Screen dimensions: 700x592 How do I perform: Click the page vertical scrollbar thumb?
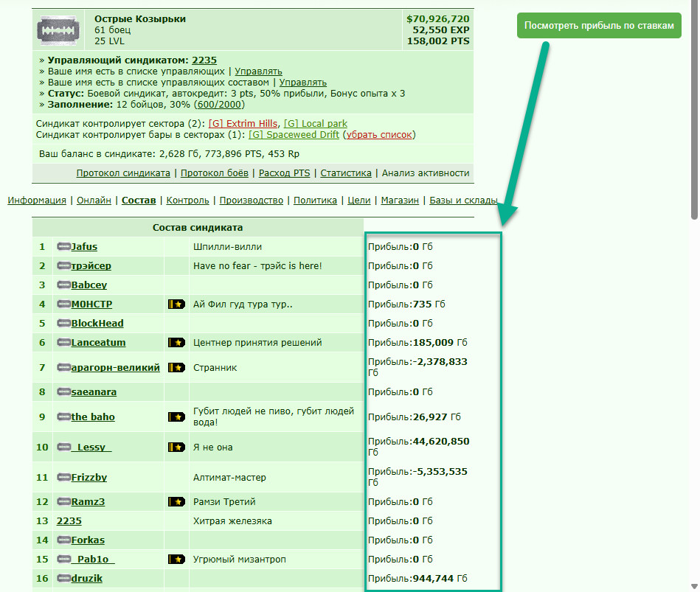click(x=694, y=111)
